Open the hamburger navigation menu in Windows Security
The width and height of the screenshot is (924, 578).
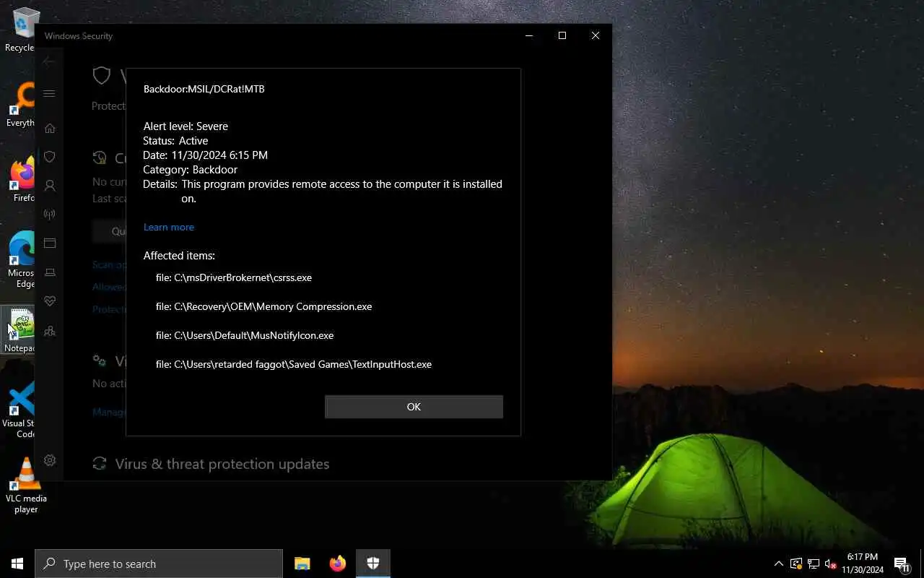[x=49, y=94]
